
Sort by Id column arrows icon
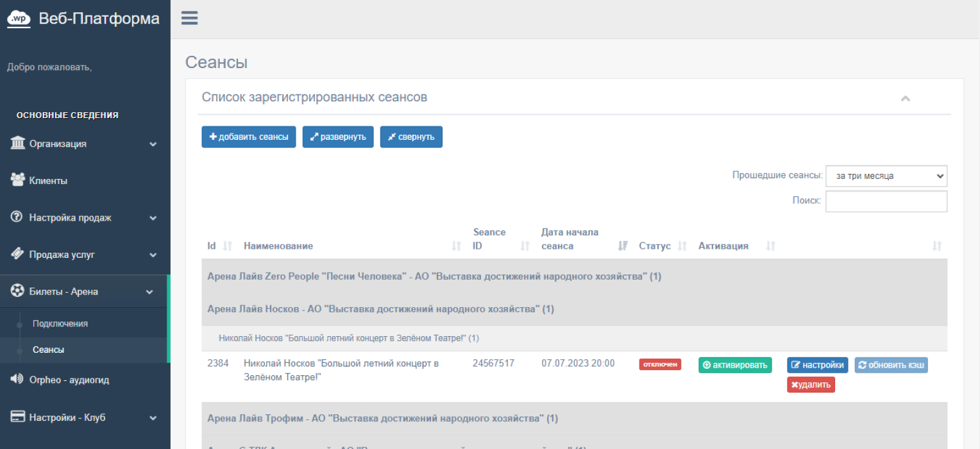pos(226,246)
